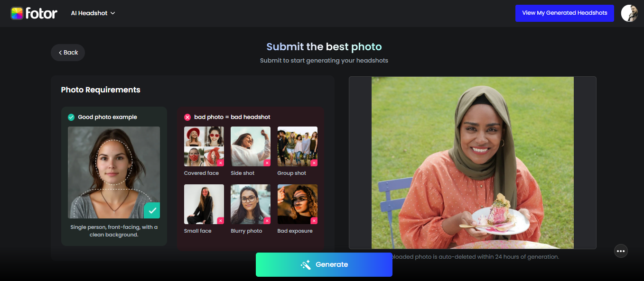Viewport: 644px width, 281px height.
Task: Click the green checkmark on the good photo example
Action: tap(152, 210)
